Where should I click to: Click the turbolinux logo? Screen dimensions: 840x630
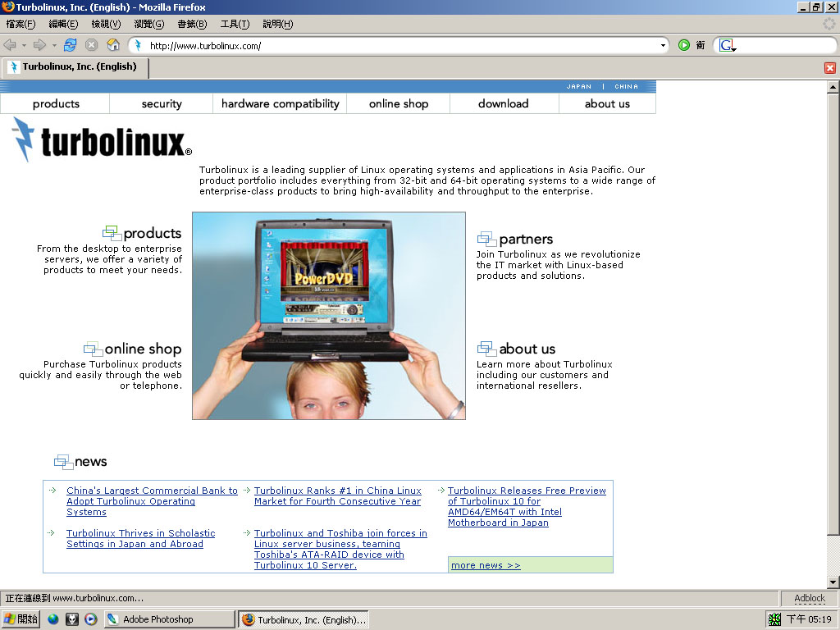102,140
